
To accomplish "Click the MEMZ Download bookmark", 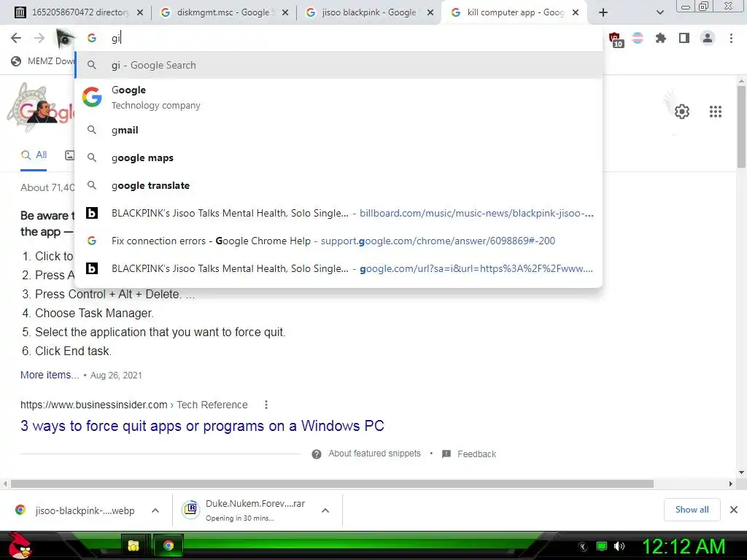I will (43, 61).
